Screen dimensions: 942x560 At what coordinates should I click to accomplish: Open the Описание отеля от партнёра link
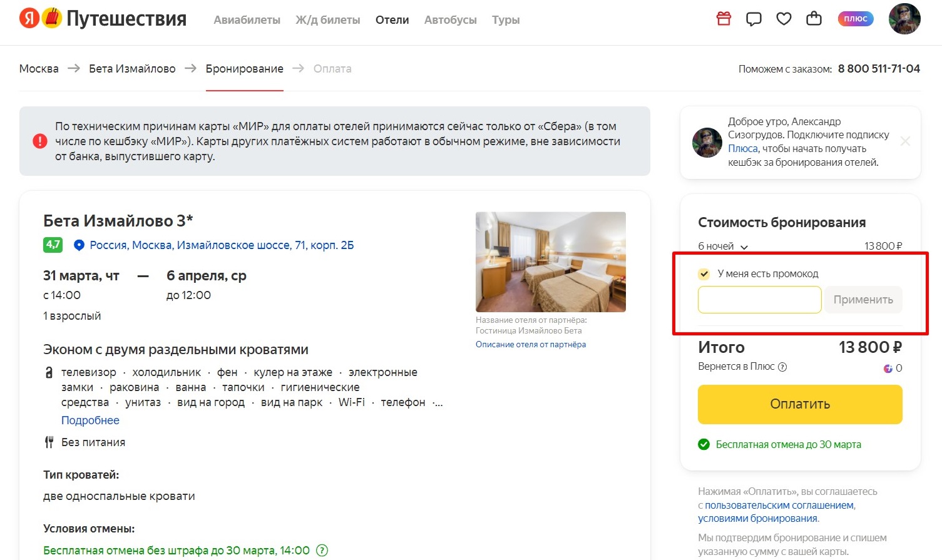[x=531, y=344]
